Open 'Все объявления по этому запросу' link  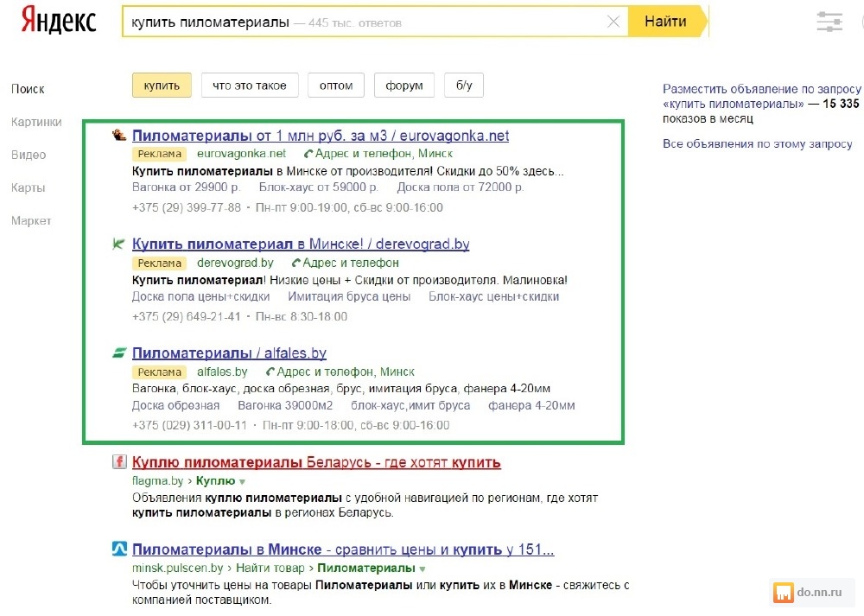[x=758, y=143]
